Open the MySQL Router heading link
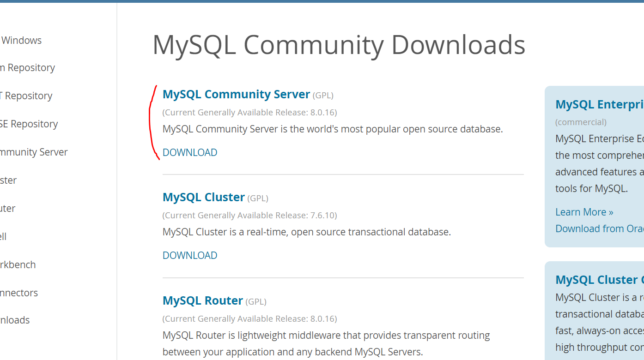Viewport: 644px width, 360px height. pos(203,300)
